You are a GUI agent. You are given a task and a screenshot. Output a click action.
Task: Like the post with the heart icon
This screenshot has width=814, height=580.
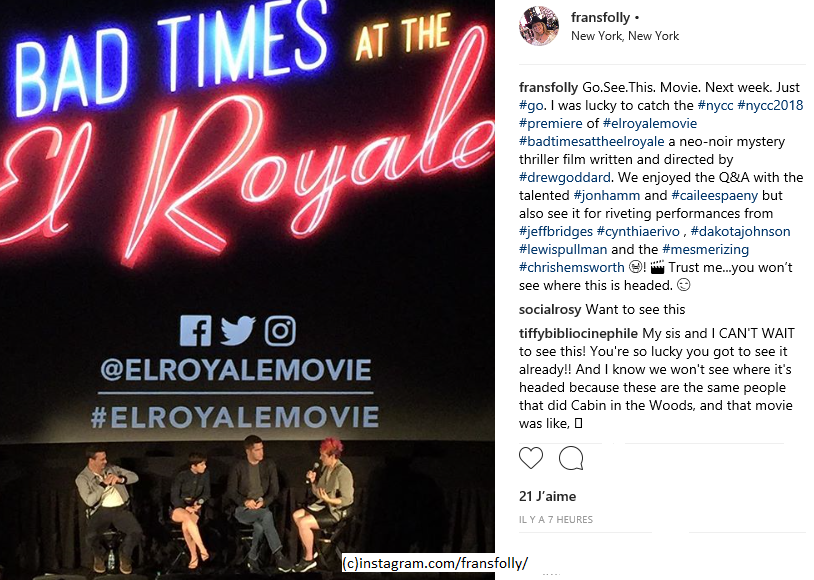531,458
